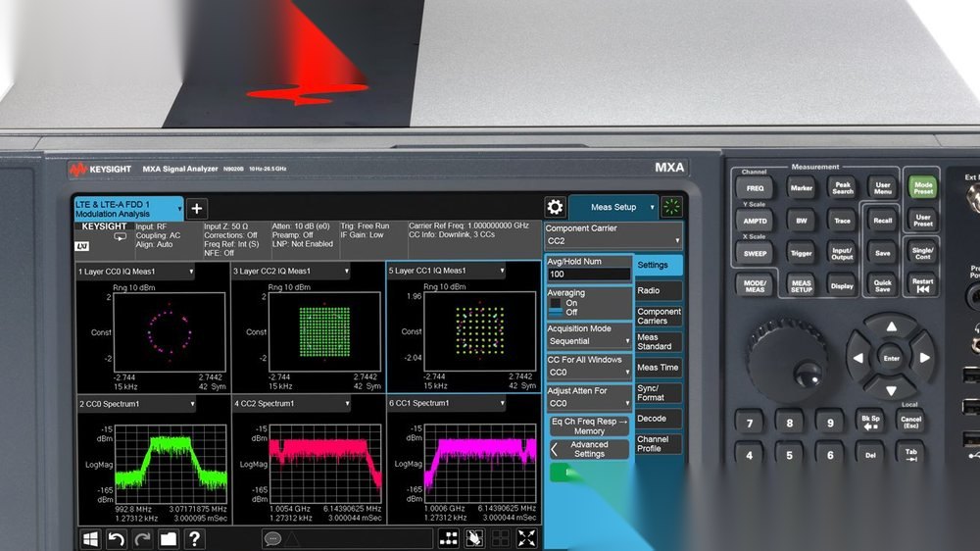Click the rotary tuning knob

pyautogui.click(x=787, y=360)
